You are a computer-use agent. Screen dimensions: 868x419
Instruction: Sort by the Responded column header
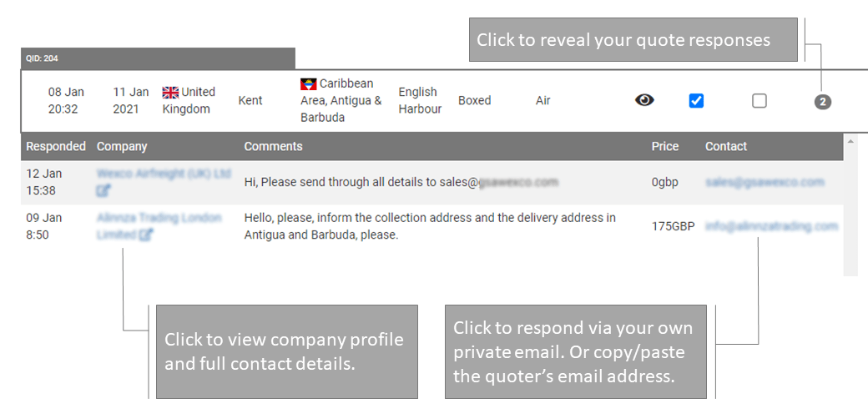click(56, 146)
